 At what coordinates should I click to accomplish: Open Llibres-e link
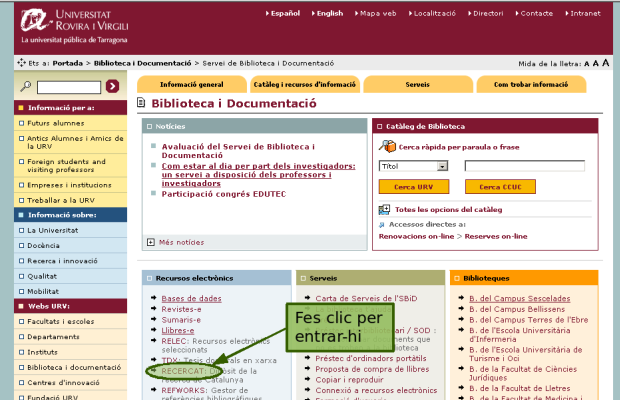click(x=178, y=330)
